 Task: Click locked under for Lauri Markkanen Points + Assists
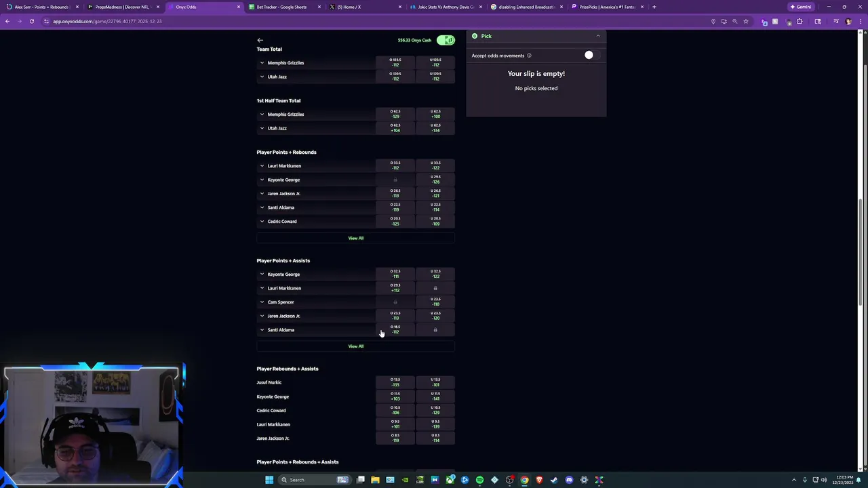pyautogui.click(x=435, y=288)
